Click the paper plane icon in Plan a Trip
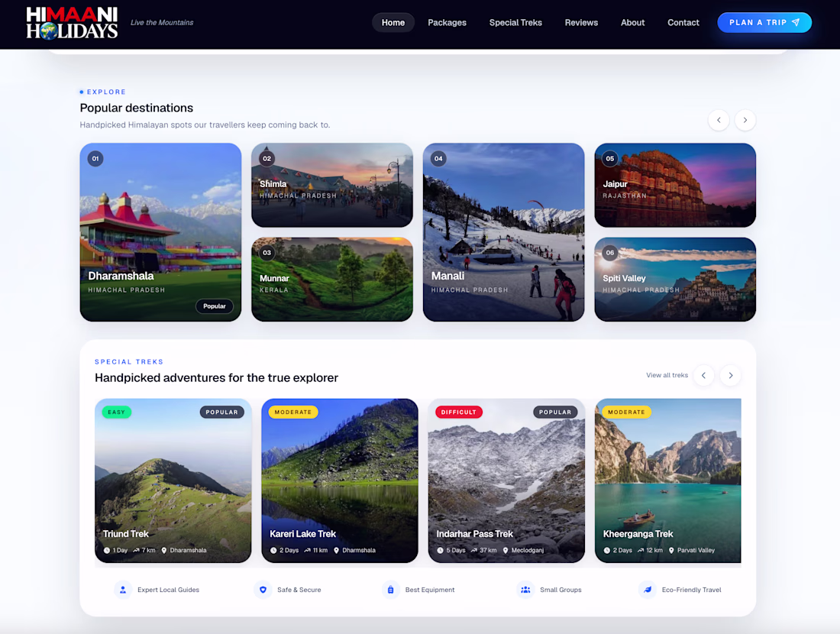Screen dimensions: 840x634 (796, 22)
